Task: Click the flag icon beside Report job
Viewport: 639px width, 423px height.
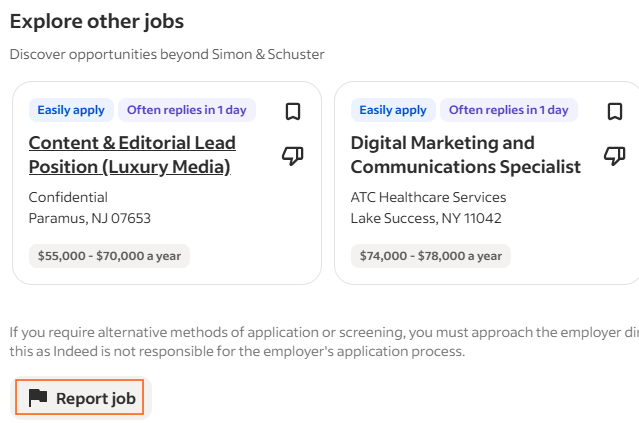Action: (38, 398)
